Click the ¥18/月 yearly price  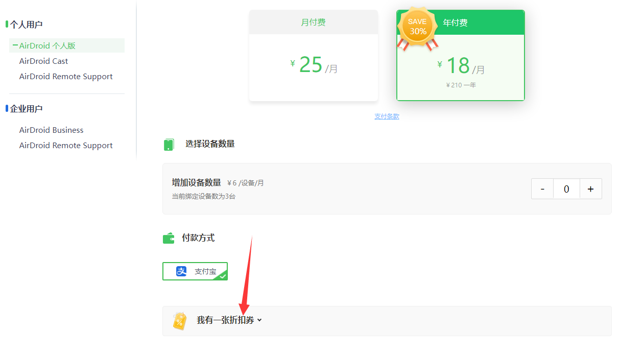pos(461,66)
